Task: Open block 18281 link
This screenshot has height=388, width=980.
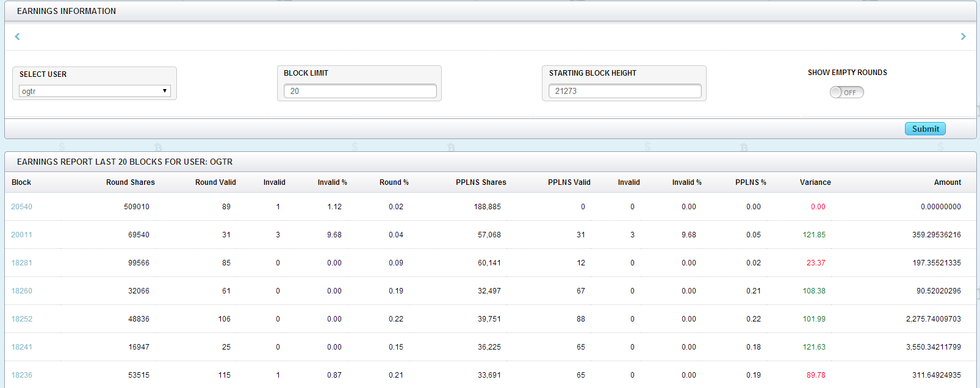Action: coord(21,263)
